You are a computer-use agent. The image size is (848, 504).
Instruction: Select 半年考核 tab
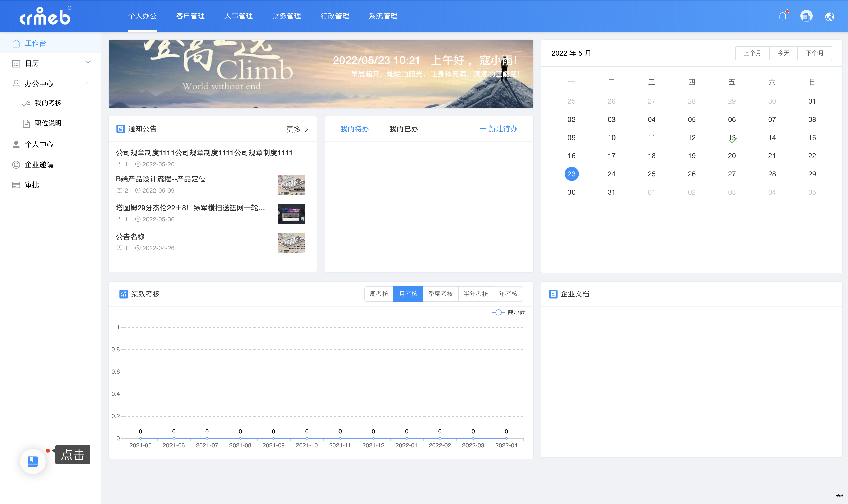pos(476,294)
